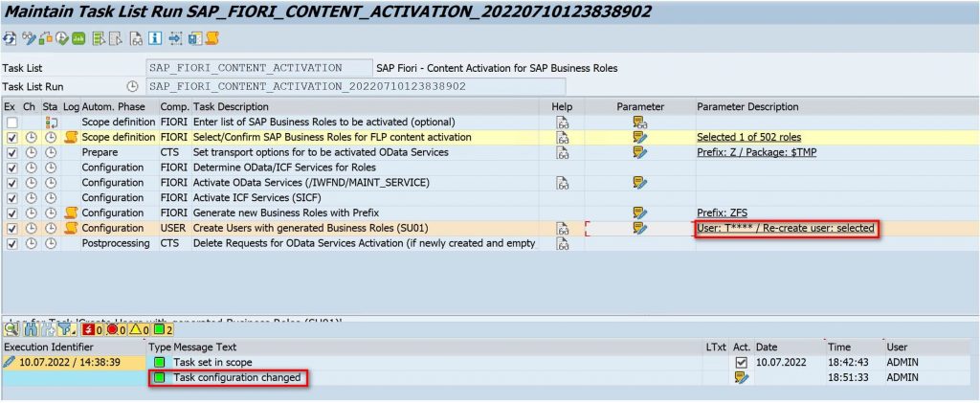Edit parameter for Select/Confirm SAP Business Roles task
This screenshot has height=403, width=980.
pos(639,138)
